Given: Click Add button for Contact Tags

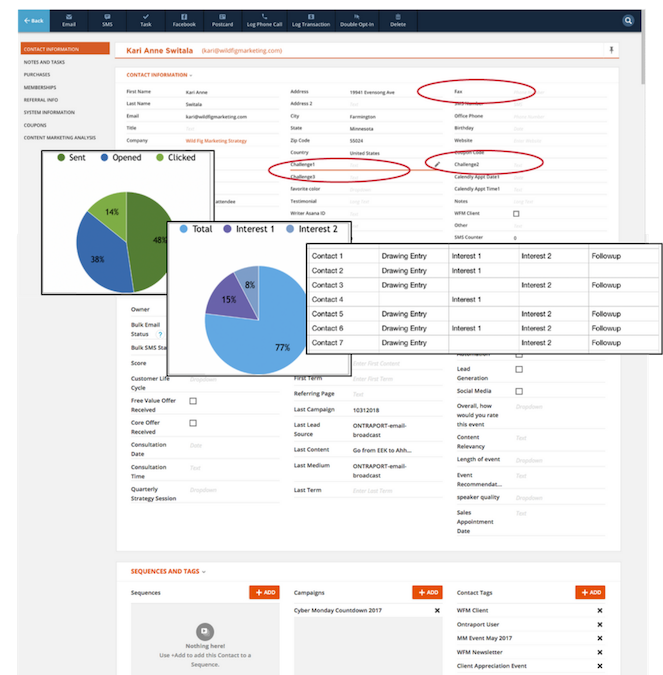Looking at the screenshot, I should click(590, 593).
